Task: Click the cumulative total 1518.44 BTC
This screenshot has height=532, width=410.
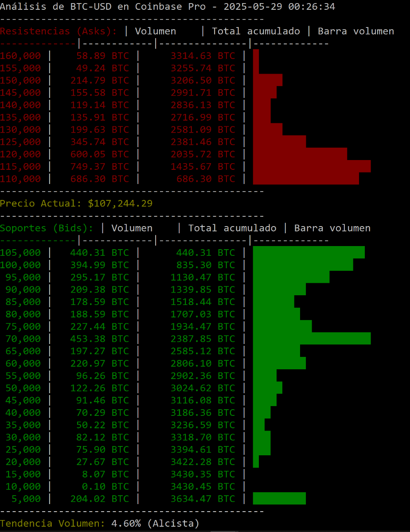Action: [x=203, y=302]
